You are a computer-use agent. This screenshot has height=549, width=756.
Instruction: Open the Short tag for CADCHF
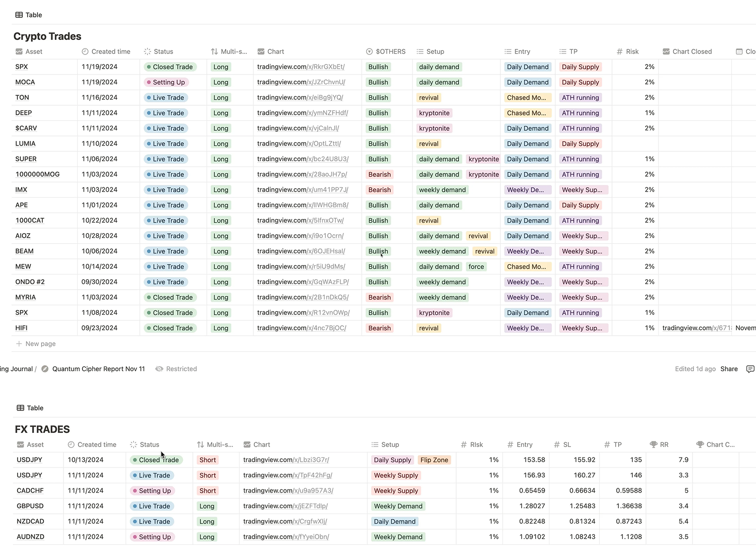[x=207, y=491]
